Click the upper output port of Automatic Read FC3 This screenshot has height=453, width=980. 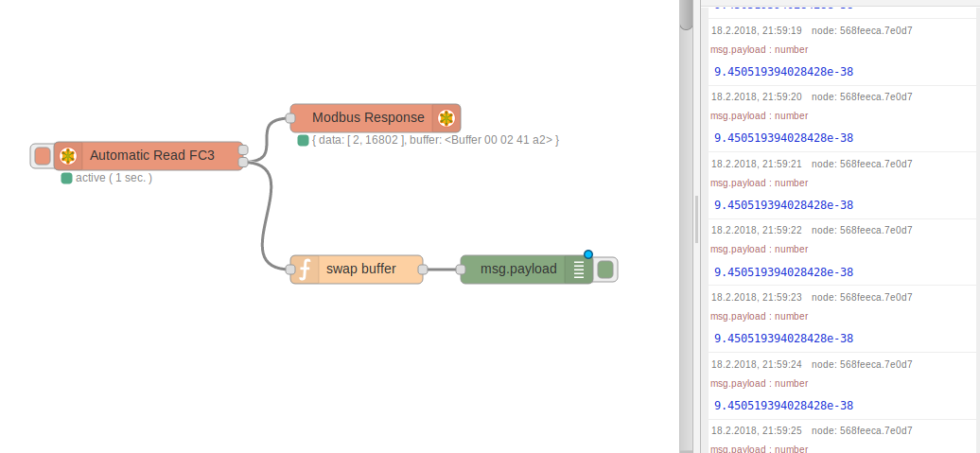tap(243, 150)
